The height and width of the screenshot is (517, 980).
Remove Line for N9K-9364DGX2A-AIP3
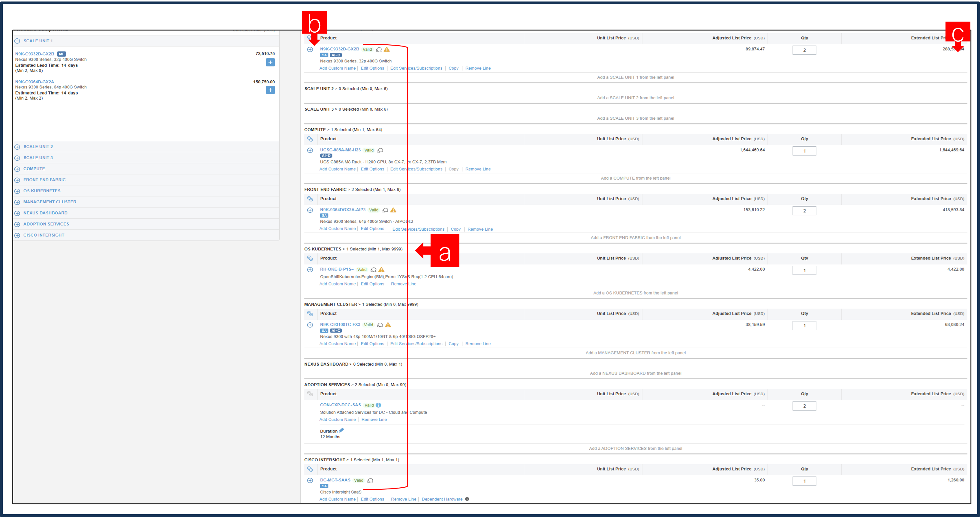coord(480,229)
